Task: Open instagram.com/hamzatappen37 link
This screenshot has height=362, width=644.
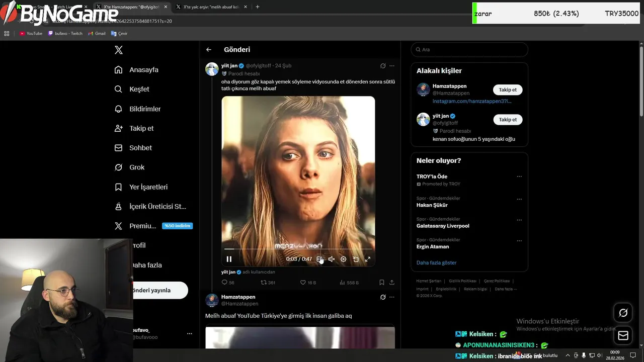Action: pos(472,101)
